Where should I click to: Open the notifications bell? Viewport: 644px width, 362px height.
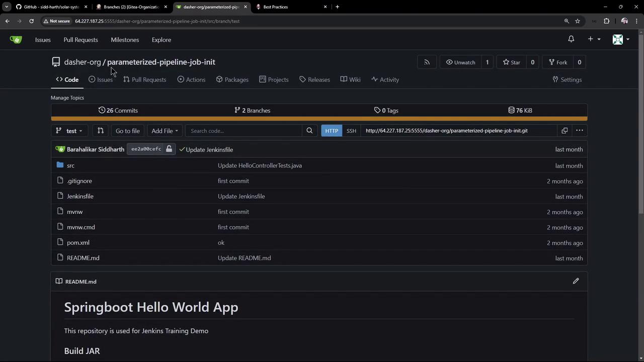571,39
